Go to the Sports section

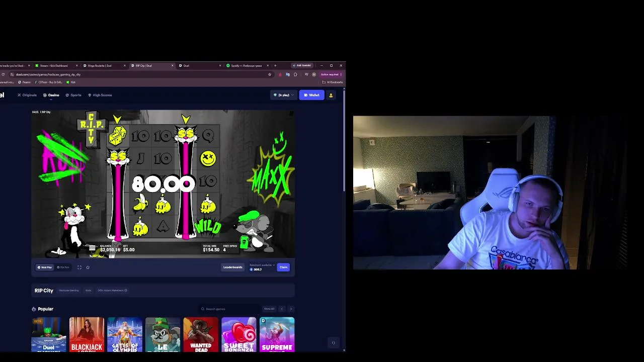pyautogui.click(x=73, y=95)
